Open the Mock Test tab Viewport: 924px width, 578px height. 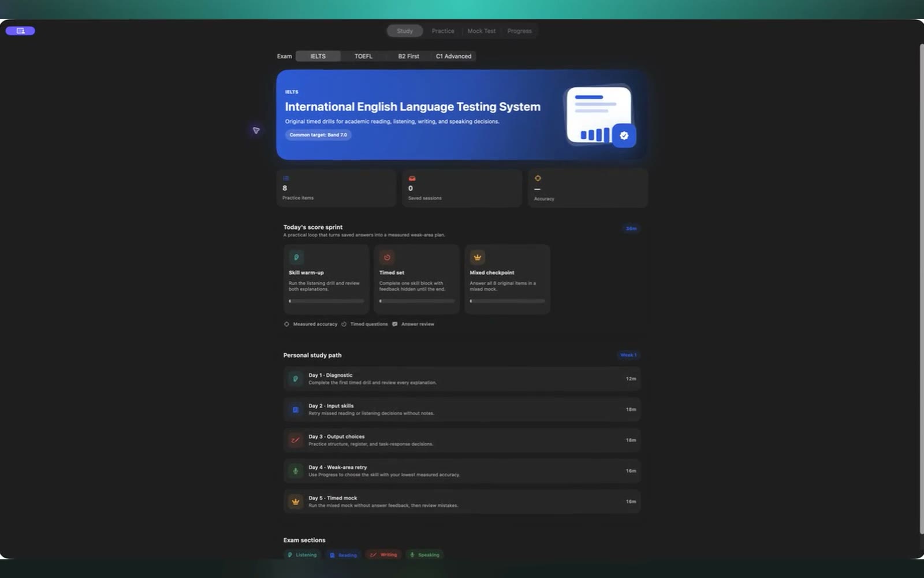481,31
